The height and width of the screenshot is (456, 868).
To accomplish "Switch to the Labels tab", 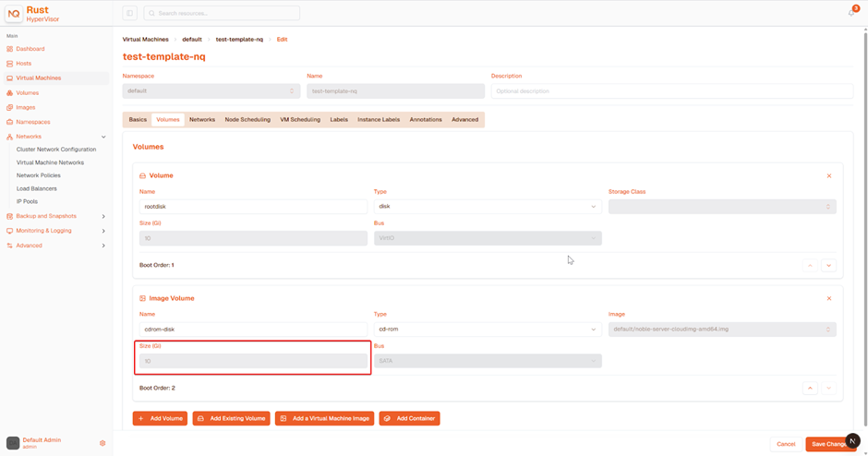I will tap(339, 119).
